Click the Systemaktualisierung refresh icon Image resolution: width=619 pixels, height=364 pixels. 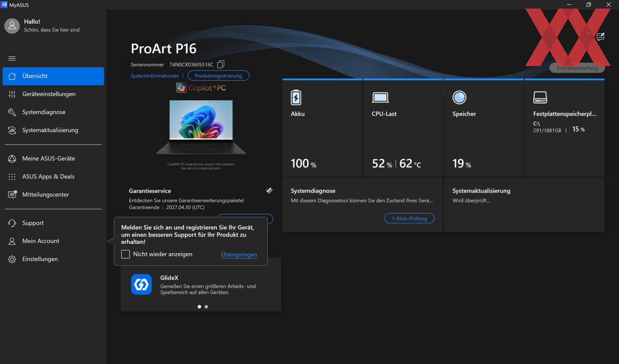(12, 130)
